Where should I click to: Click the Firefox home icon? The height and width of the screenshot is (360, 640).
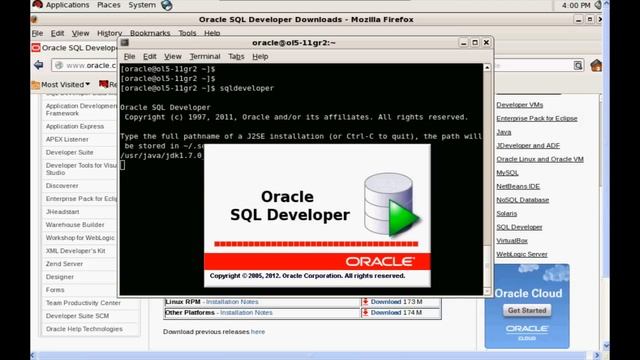tap(596, 65)
